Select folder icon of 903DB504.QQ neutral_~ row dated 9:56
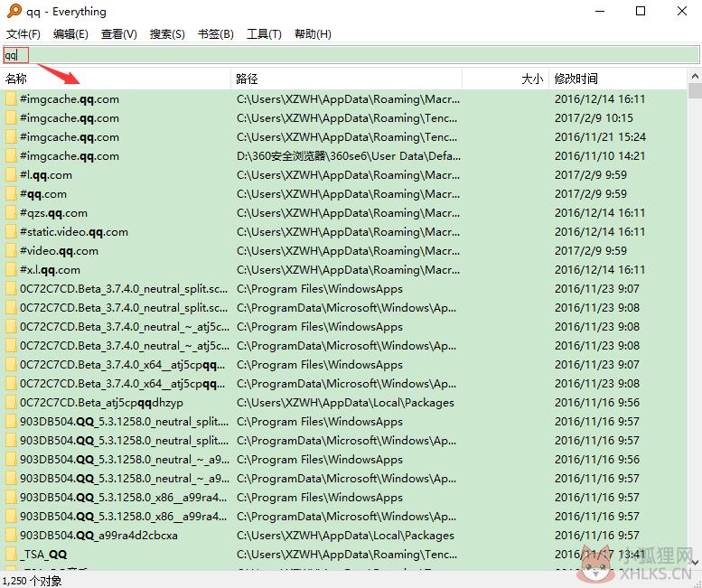 click(x=11, y=460)
